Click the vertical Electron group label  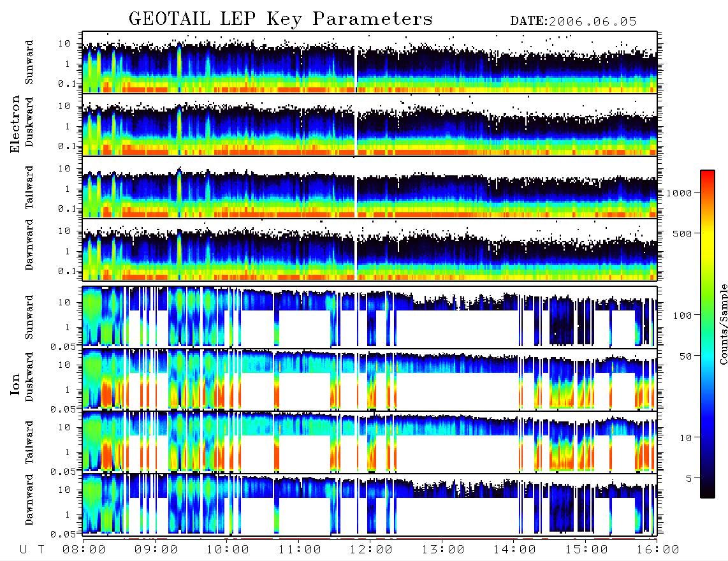pos(15,124)
